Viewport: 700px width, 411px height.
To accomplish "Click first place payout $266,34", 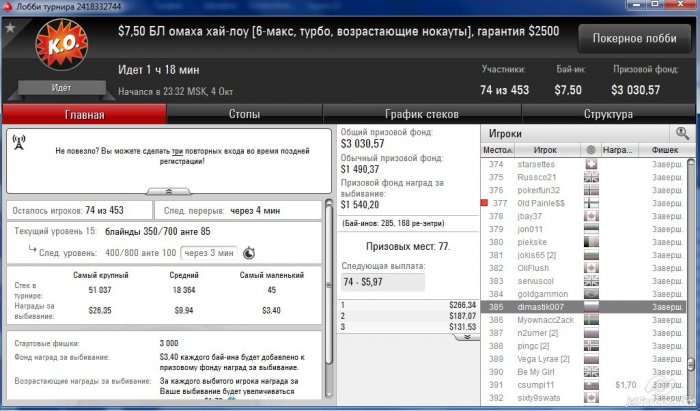I will tap(462, 305).
